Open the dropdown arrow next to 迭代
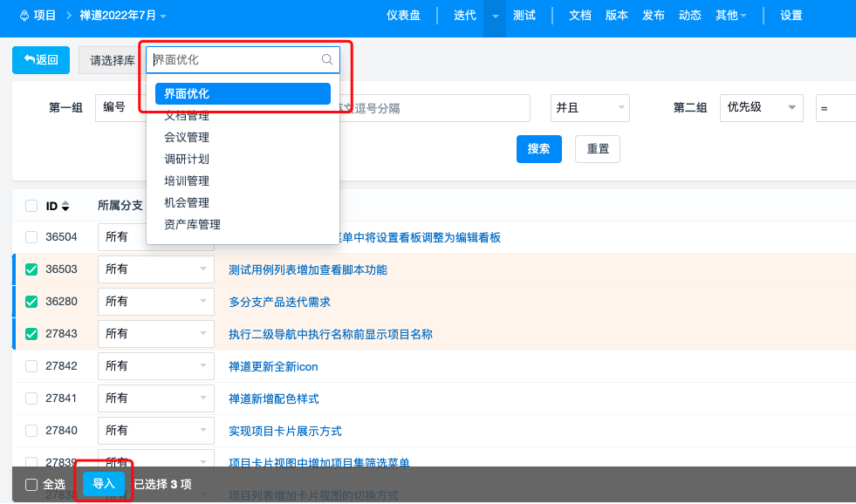The height and width of the screenshot is (504, 856). (x=495, y=16)
